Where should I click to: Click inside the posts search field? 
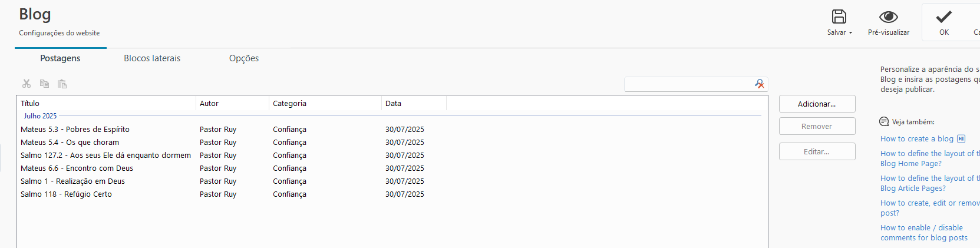tap(689, 84)
